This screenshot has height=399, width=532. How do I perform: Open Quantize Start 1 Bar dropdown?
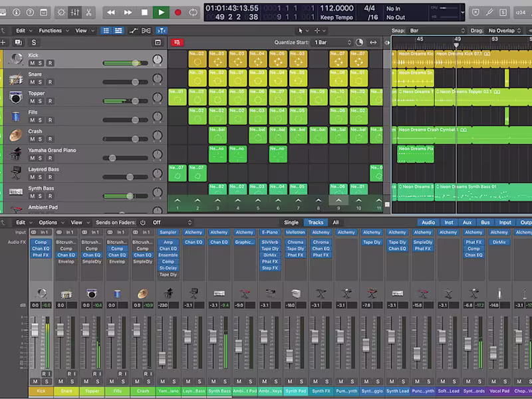[x=331, y=43]
